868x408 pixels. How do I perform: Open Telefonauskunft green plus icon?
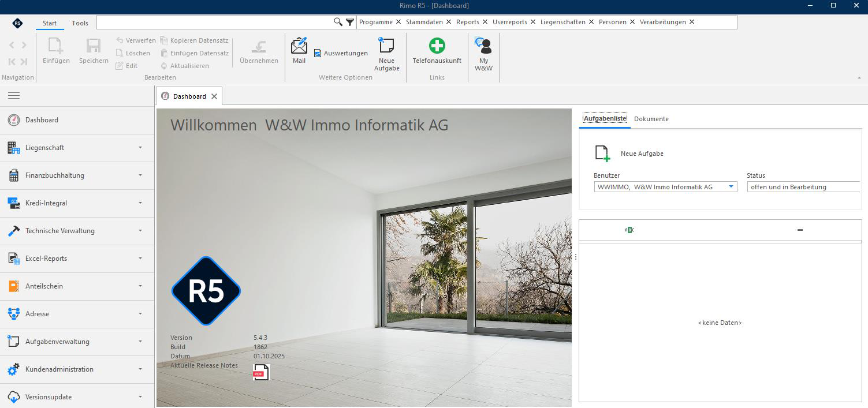click(x=437, y=46)
